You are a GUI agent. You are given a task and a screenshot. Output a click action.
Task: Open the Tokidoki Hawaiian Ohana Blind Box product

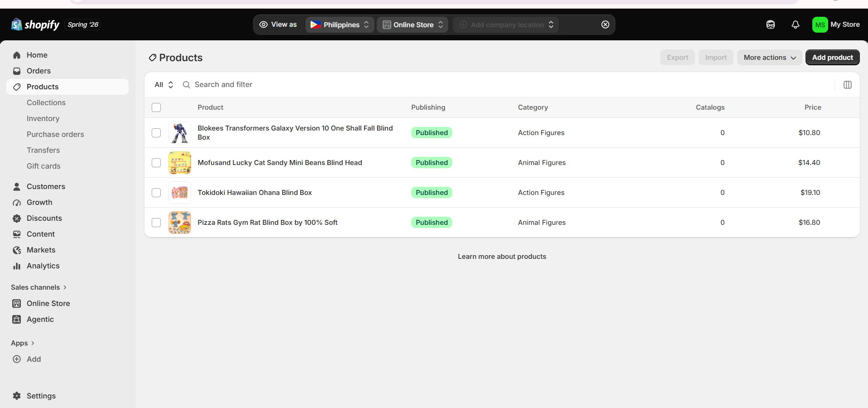tap(254, 193)
